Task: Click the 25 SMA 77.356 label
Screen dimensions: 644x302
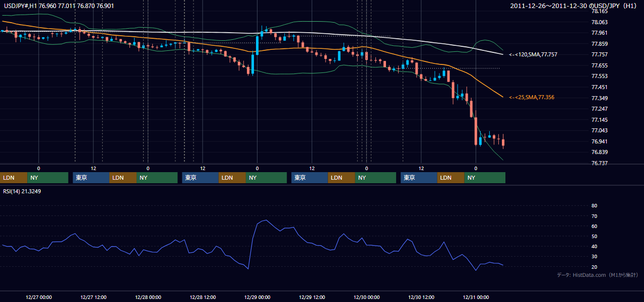Action: point(532,98)
